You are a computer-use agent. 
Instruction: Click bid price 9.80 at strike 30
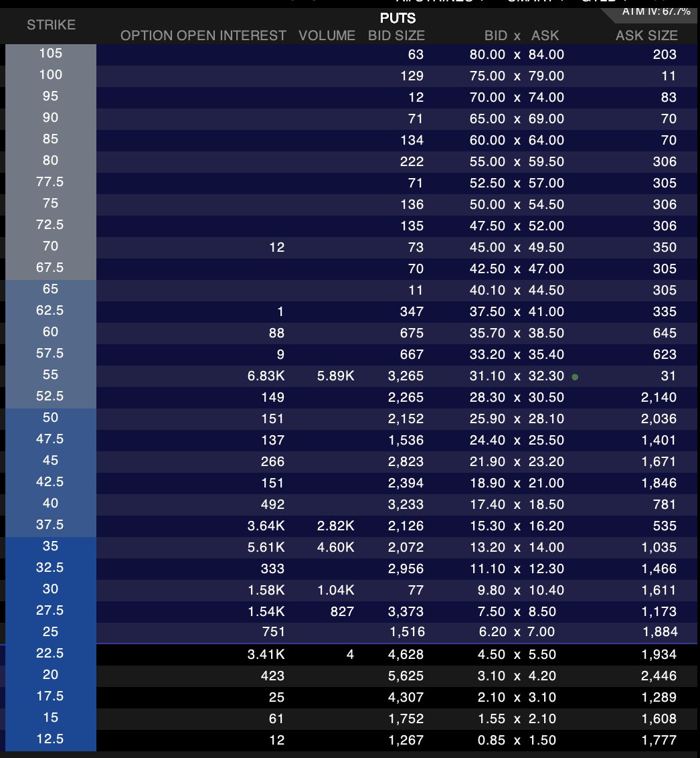click(x=491, y=590)
